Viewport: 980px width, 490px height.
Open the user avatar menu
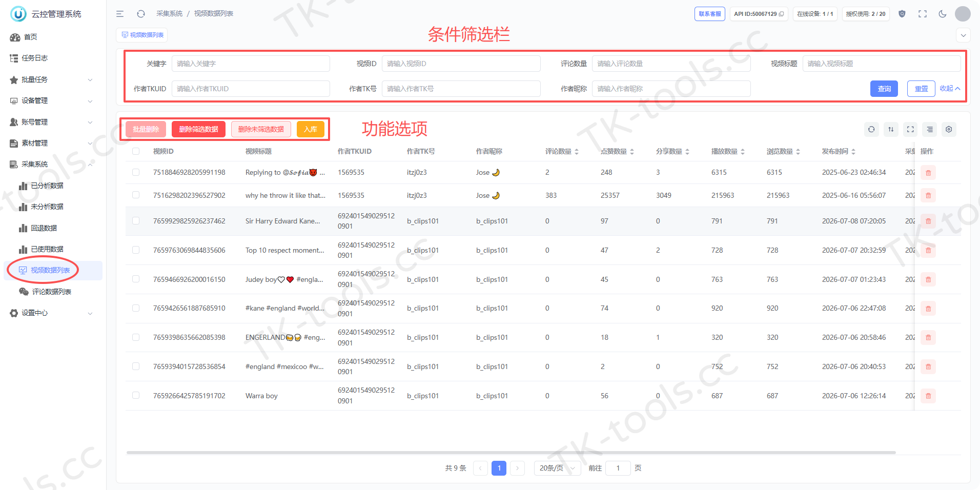(963, 14)
